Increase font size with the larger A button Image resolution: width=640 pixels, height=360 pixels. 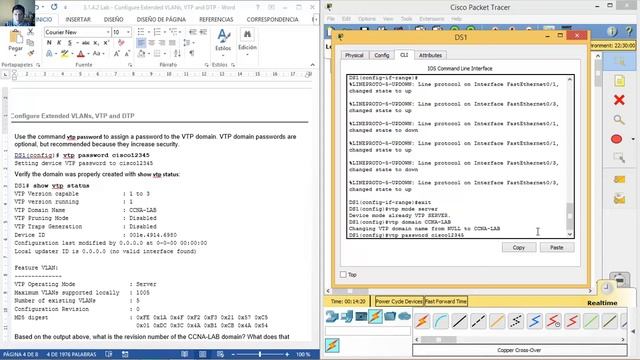[117, 53]
